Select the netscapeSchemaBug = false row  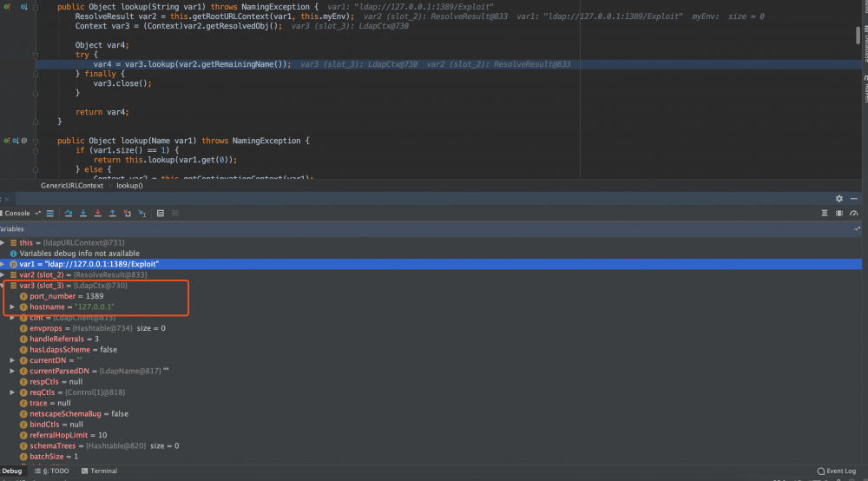(x=431, y=414)
